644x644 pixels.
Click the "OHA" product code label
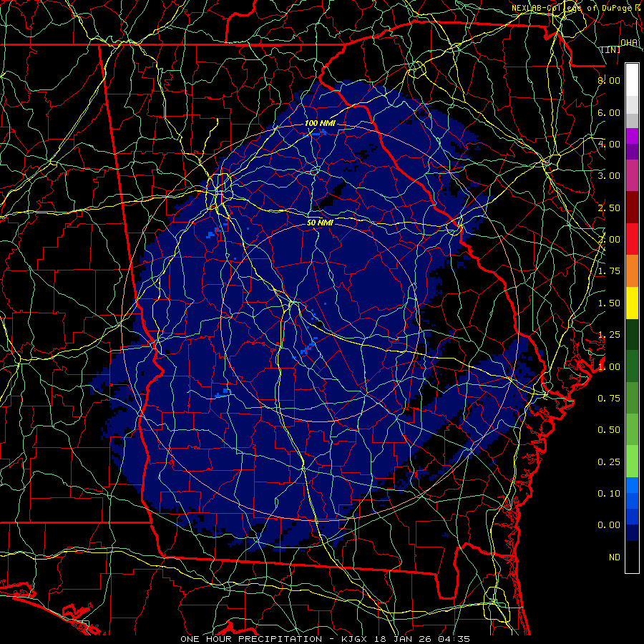tap(629, 43)
